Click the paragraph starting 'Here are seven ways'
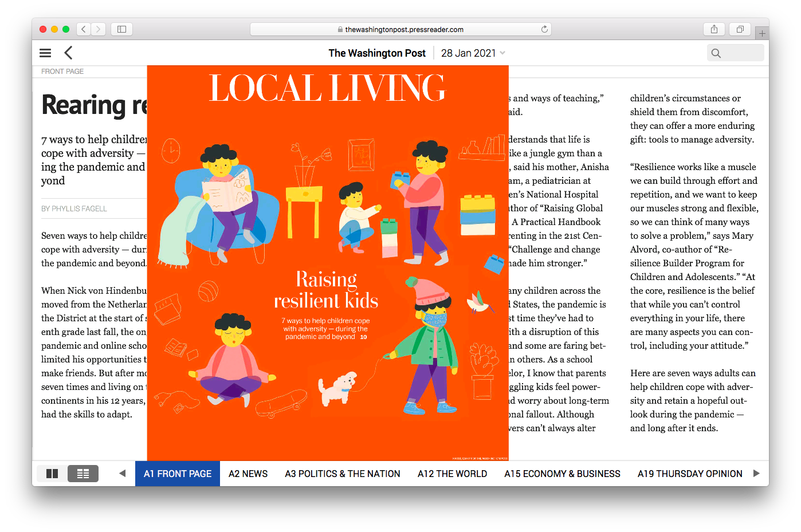 pos(693,400)
